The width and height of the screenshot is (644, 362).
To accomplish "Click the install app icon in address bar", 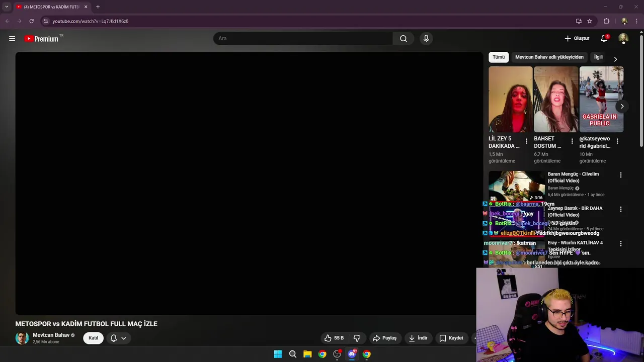I will coord(579,21).
